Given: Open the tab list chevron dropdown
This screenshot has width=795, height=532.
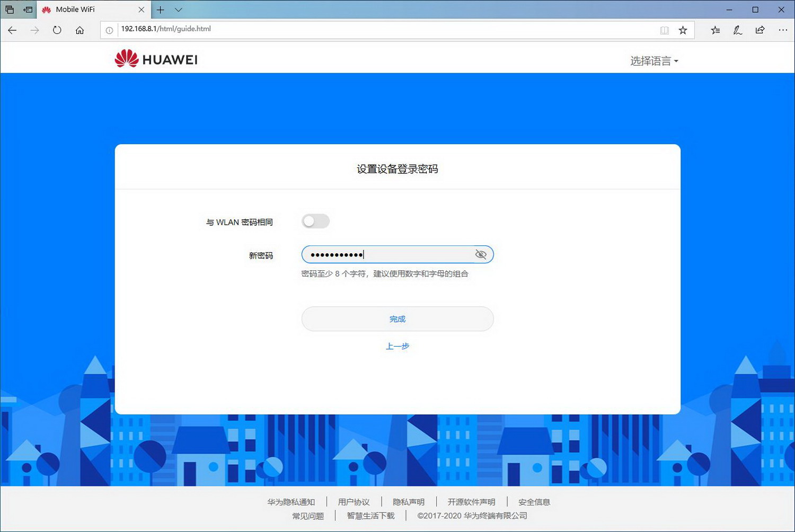Looking at the screenshot, I should 178,9.
